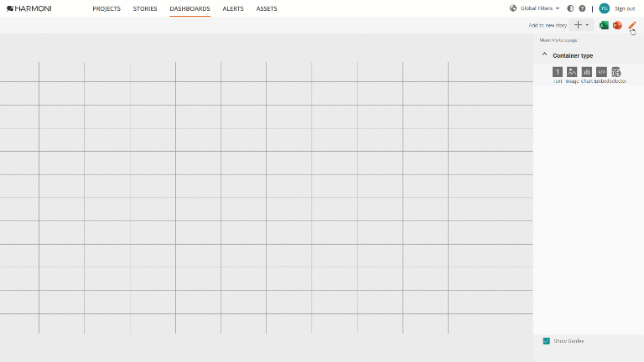The image size is (644, 362).
Task: Select the Text container type icon
Action: click(x=558, y=72)
